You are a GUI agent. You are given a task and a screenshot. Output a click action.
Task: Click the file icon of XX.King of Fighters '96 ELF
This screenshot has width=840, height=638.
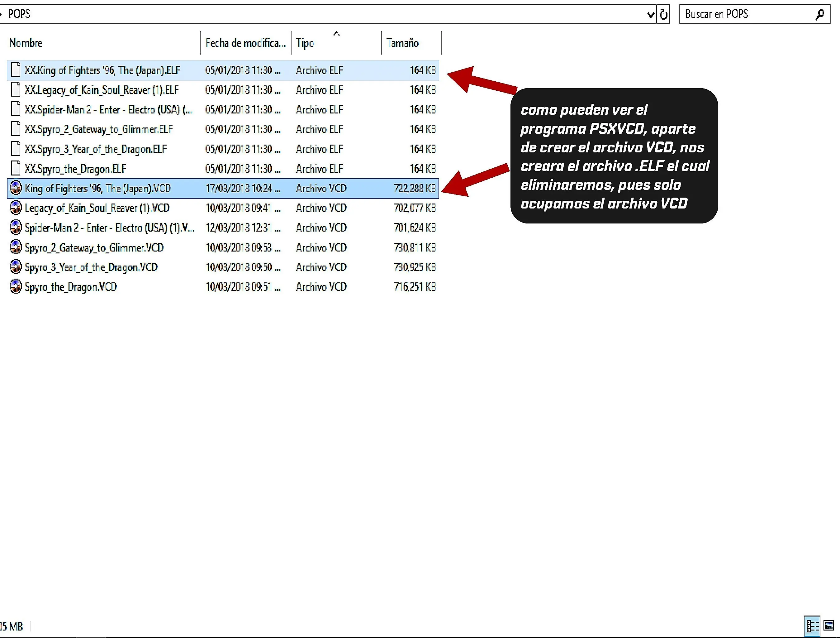click(16, 70)
